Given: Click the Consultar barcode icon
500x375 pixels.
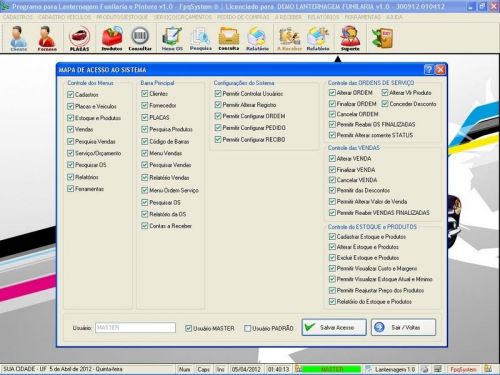Looking at the screenshot, I should pyautogui.click(x=140, y=38).
